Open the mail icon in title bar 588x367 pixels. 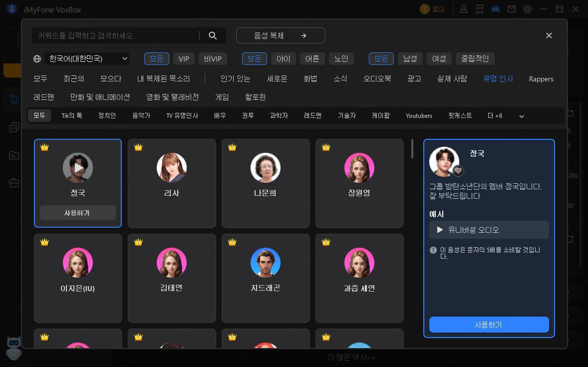(x=511, y=9)
